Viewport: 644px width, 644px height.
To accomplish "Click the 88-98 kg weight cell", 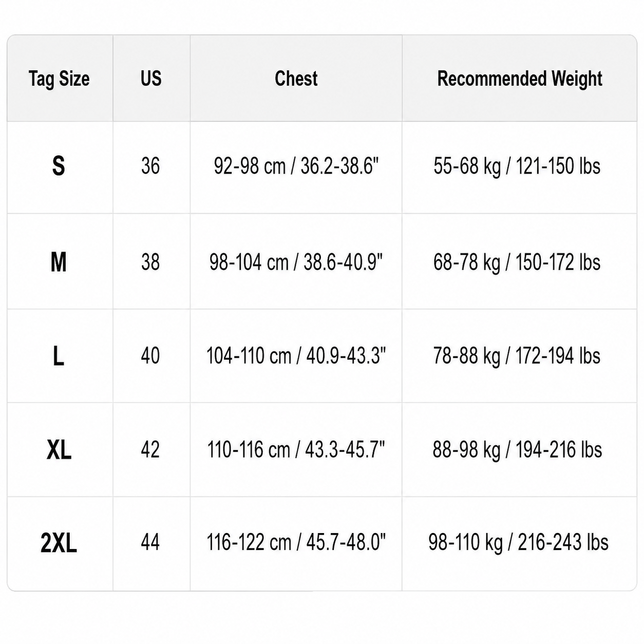I will pyautogui.click(x=517, y=450).
